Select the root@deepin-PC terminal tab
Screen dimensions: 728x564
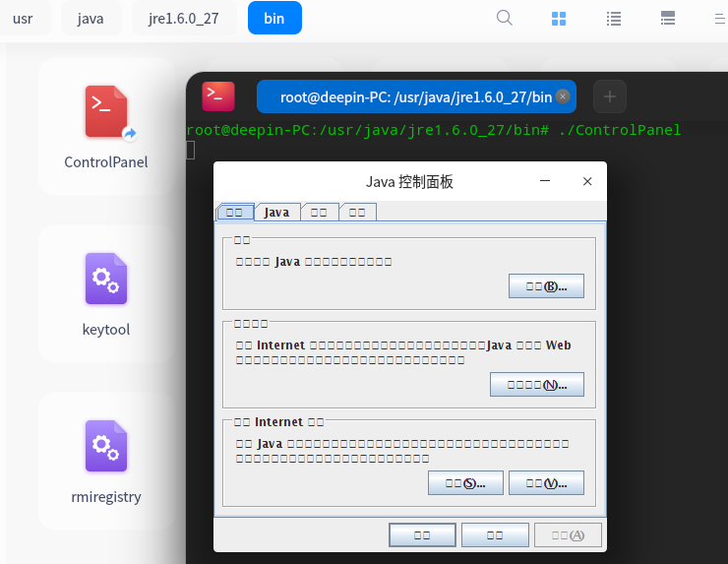point(416,96)
